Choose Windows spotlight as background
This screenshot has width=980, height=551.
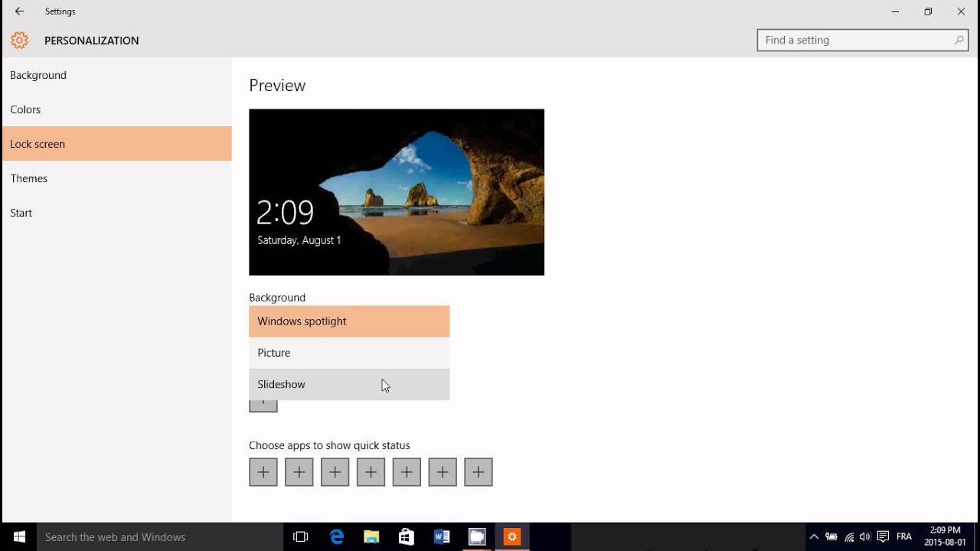click(x=349, y=321)
